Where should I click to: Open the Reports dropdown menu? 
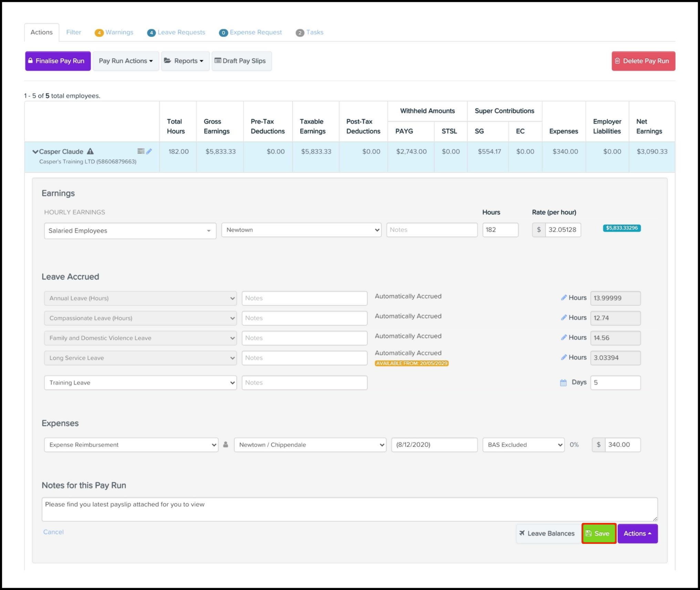pyautogui.click(x=185, y=61)
